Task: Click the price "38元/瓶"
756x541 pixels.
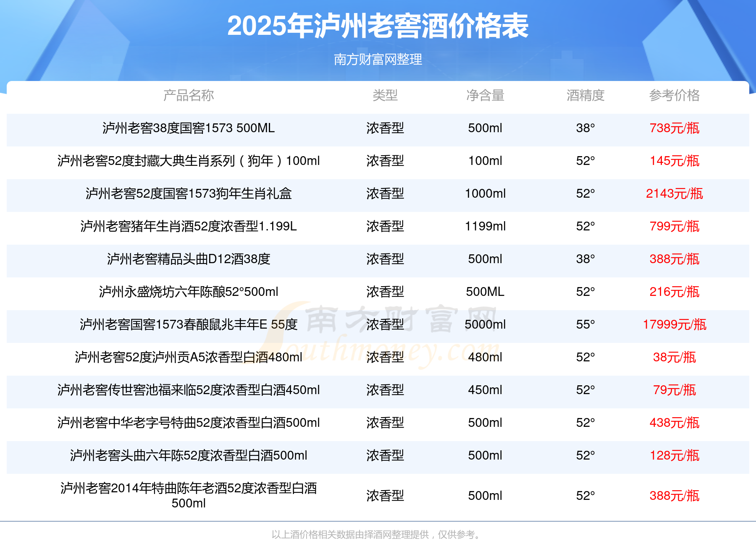Action: click(x=675, y=357)
